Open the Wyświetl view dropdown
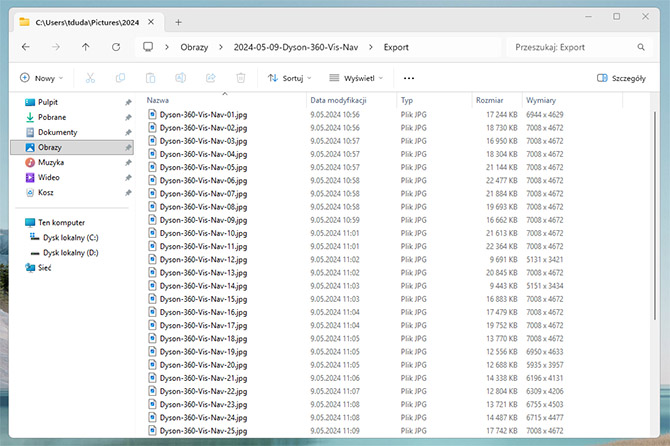Screen dimensions: 670x446 356,78
